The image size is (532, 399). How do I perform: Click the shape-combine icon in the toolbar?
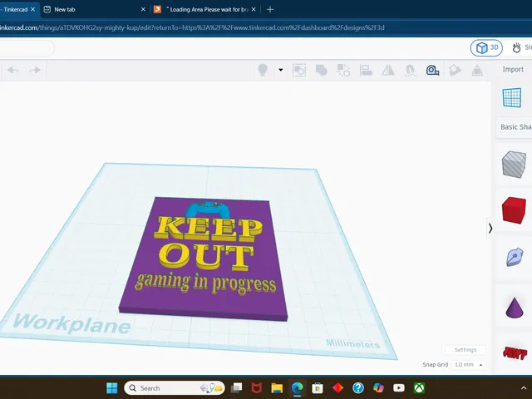pyautogui.click(x=322, y=70)
